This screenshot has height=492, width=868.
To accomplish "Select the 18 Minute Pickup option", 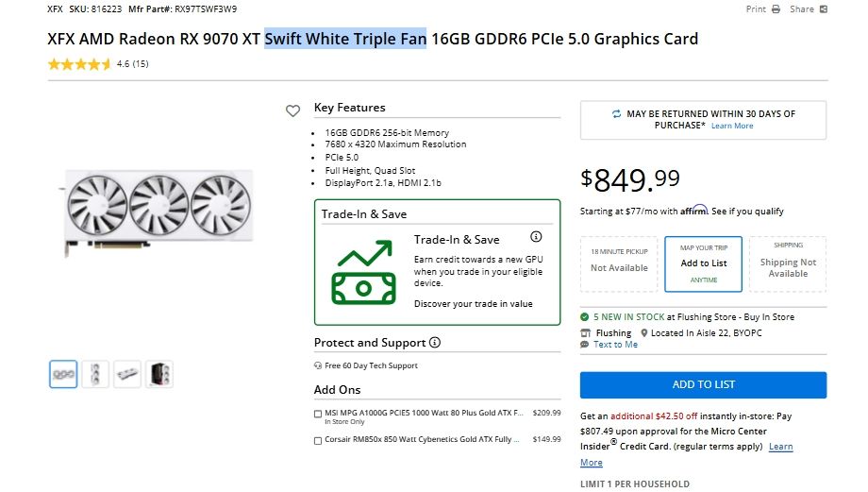I will click(619, 263).
